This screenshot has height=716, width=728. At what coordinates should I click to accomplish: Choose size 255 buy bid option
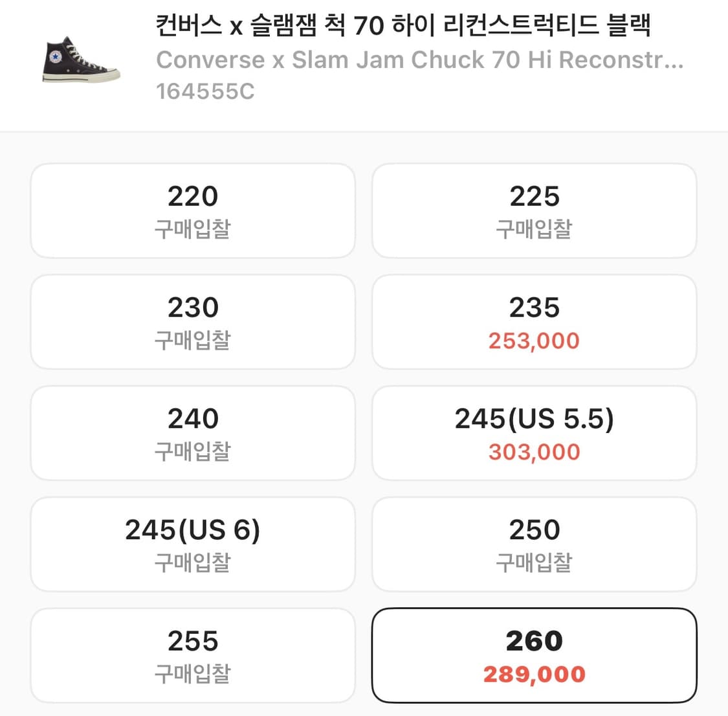tap(193, 655)
